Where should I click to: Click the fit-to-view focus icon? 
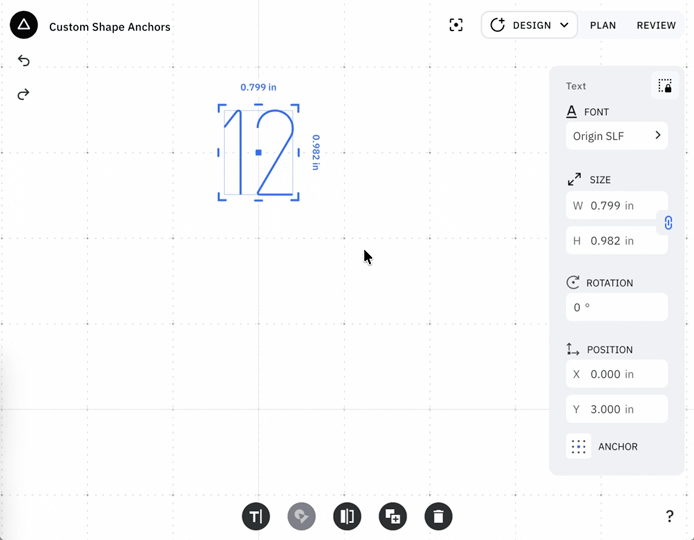click(456, 25)
